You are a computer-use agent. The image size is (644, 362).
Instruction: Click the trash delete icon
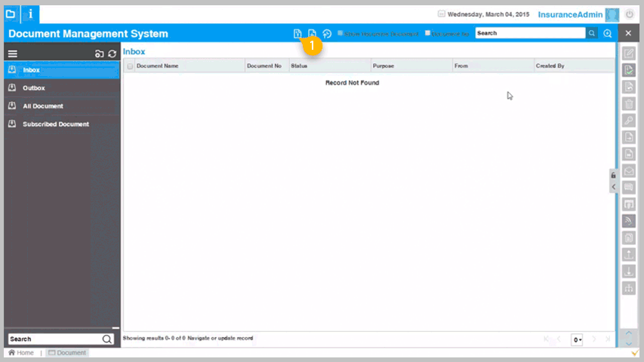pyautogui.click(x=629, y=104)
